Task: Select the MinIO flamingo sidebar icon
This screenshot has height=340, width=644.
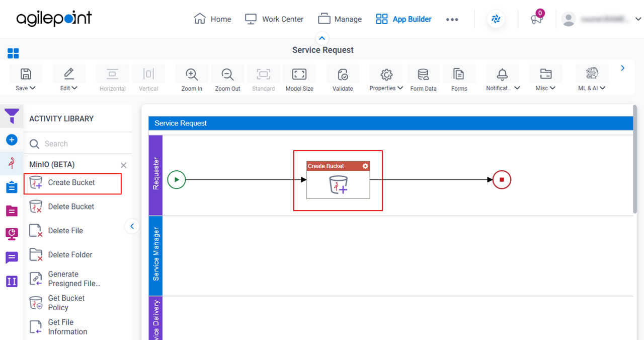Action: click(x=12, y=163)
